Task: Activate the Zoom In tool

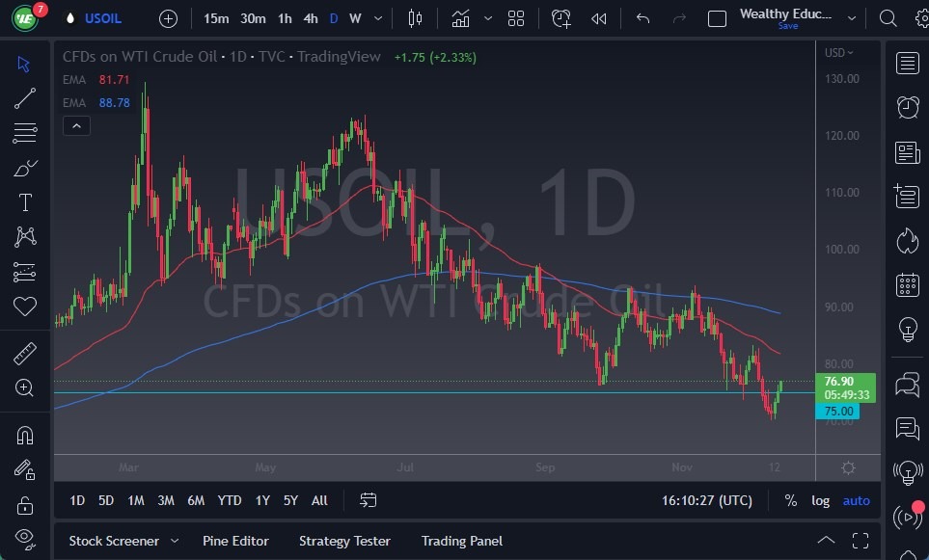Action: click(x=24, y=388)
